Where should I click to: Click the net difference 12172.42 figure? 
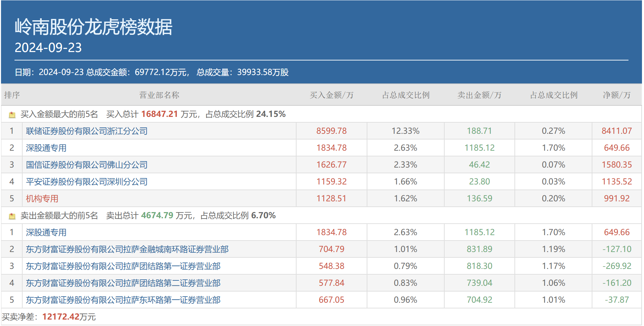[61, 317]
